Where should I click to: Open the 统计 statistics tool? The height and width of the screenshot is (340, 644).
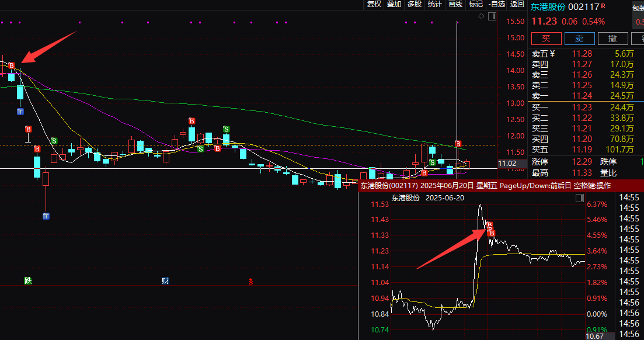[x=435, y=4]
